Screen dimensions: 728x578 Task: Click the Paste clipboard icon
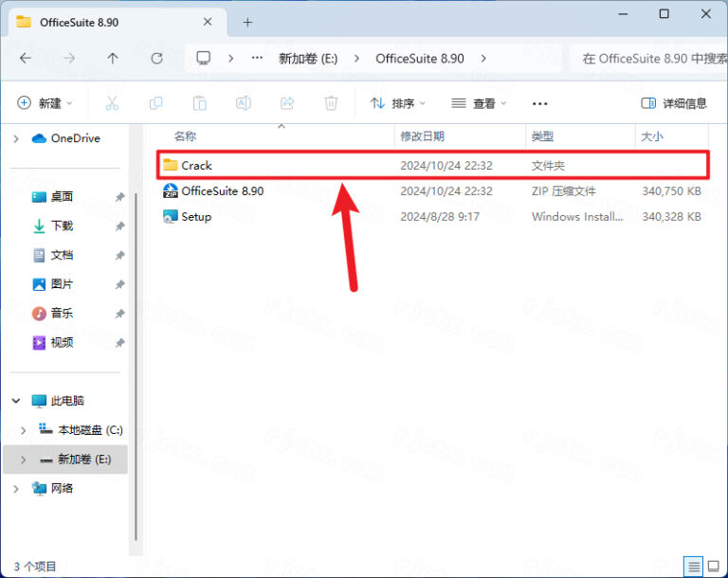pos(199,103)
